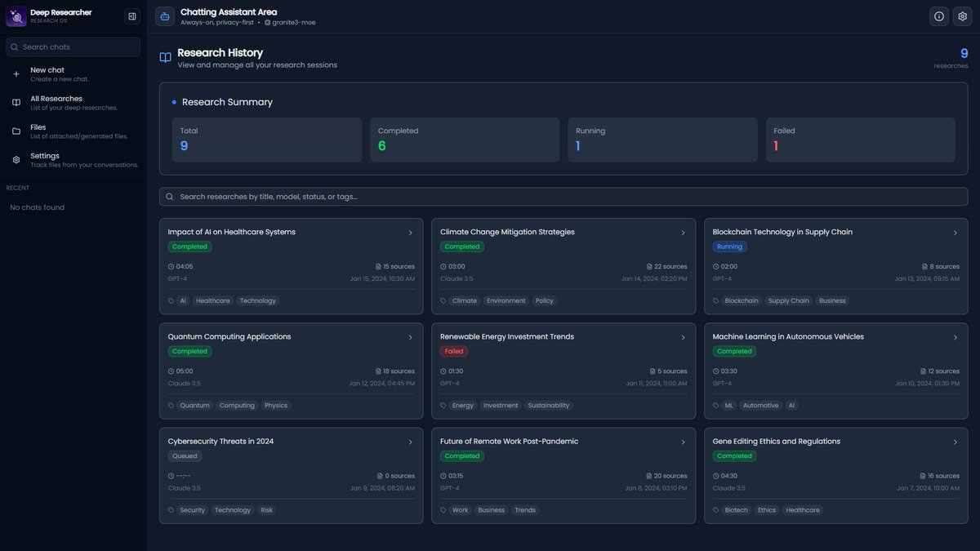Click the Deep Researcher logo icon
Screen dimensions: 980x551
pos(16,16)
